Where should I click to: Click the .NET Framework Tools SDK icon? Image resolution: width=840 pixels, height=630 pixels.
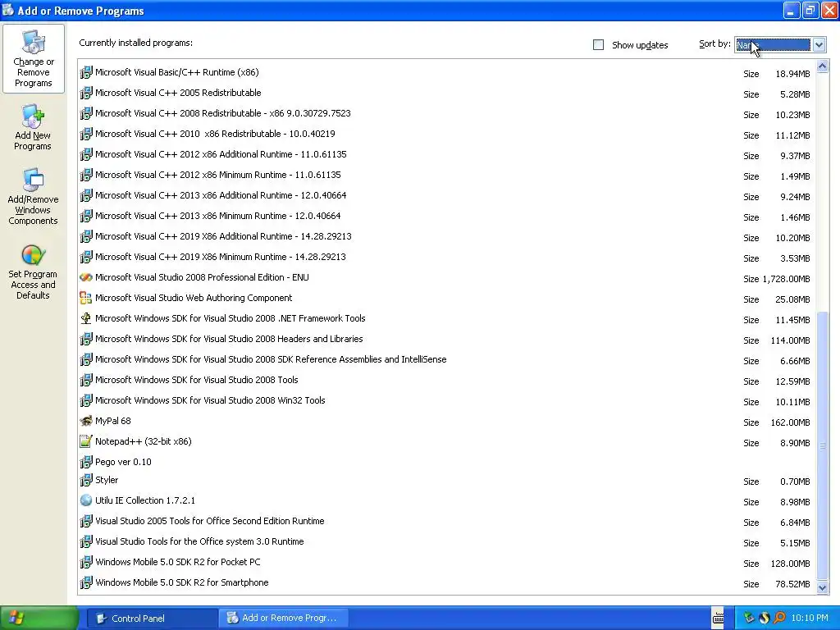click(x=85, y=318)
